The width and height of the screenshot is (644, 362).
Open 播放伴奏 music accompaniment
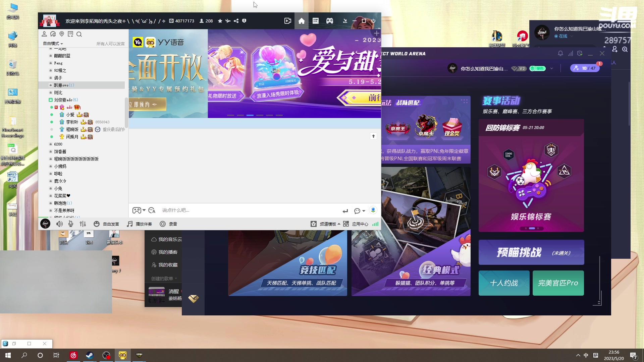140,224
